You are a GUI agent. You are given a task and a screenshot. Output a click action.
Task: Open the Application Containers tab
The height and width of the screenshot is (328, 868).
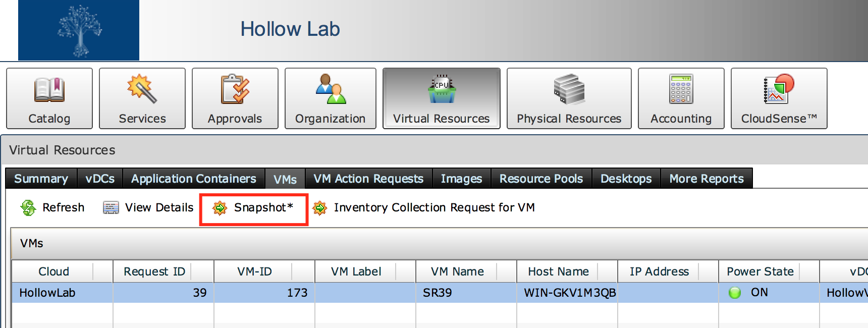pyautogui.click(x=194, y=179)
